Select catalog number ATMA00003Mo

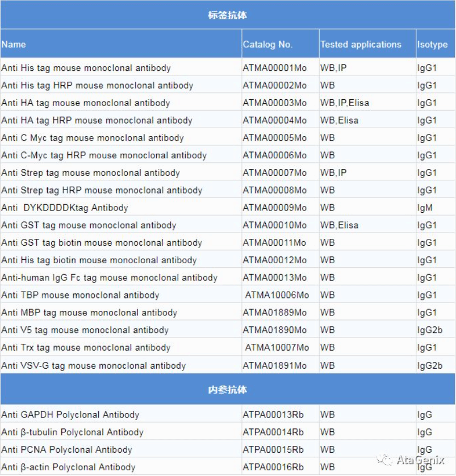pyautogui.click(x=275, y=103)
